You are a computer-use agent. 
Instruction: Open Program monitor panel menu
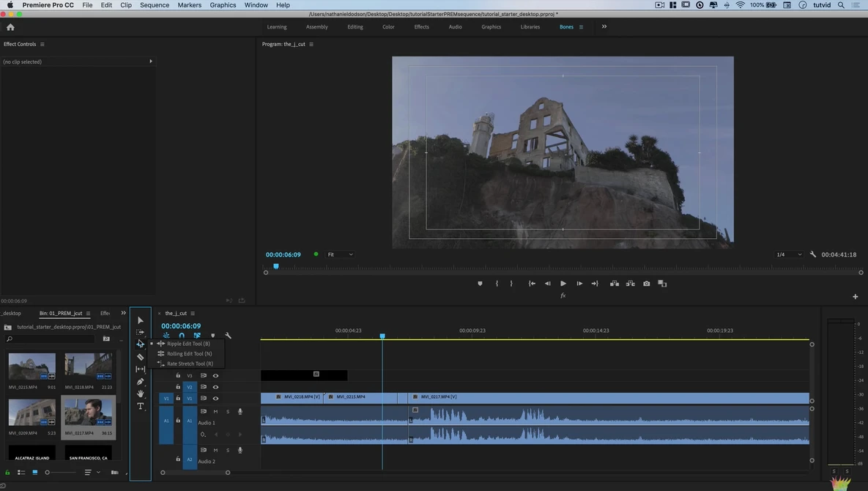[x=311, y=44]
